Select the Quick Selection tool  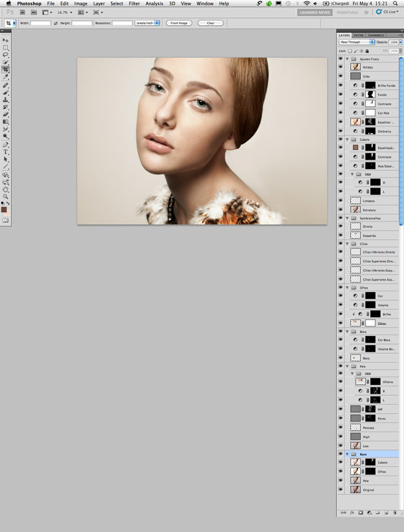tap(5, 62)
